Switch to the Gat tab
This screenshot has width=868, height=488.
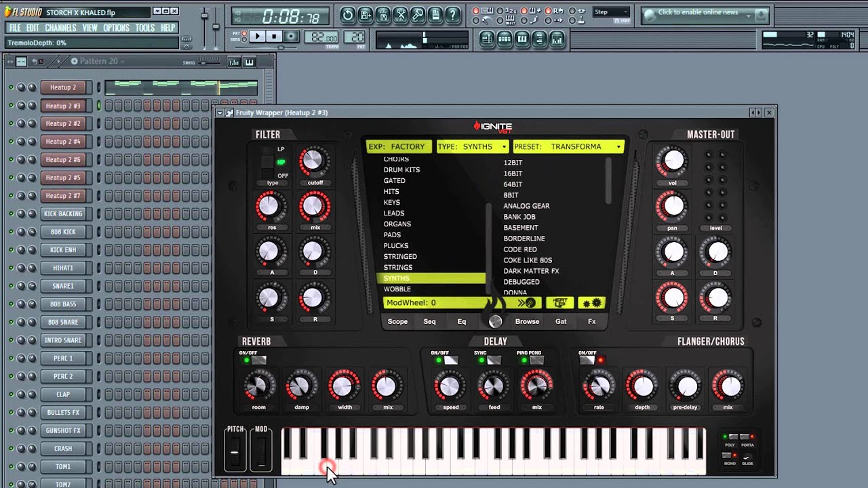[561, 321]
